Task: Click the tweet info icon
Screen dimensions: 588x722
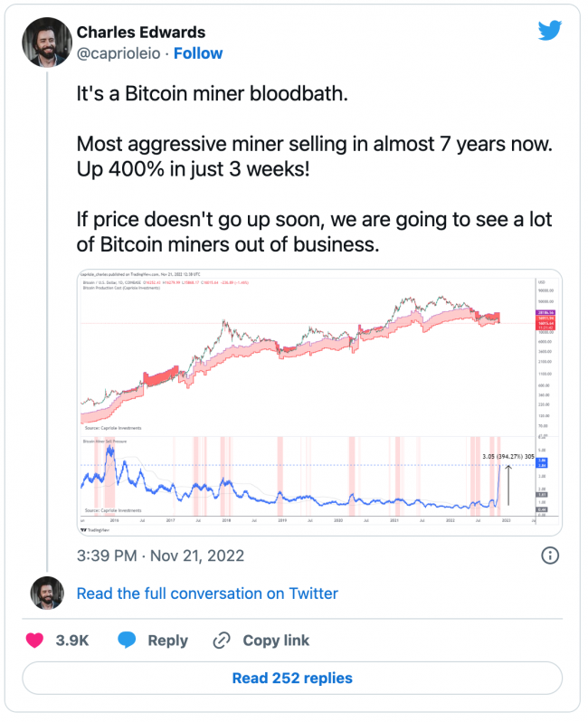Action: (x=550, y=556)
